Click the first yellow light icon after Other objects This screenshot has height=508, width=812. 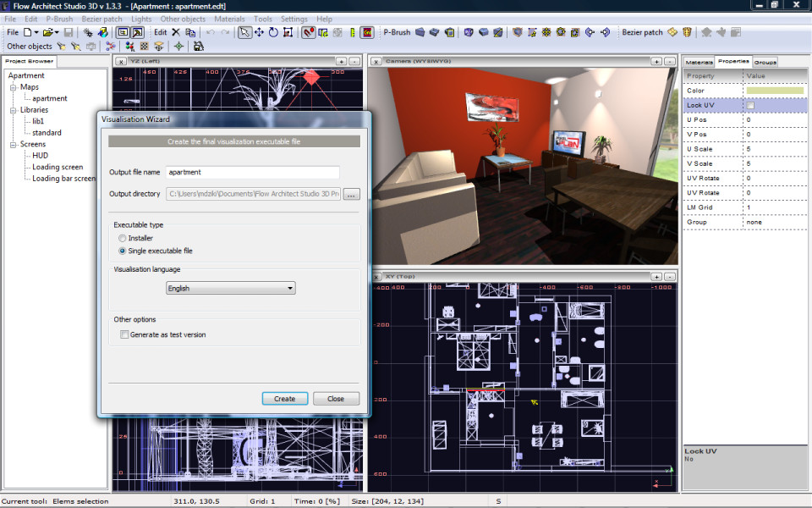pos(62,46)
